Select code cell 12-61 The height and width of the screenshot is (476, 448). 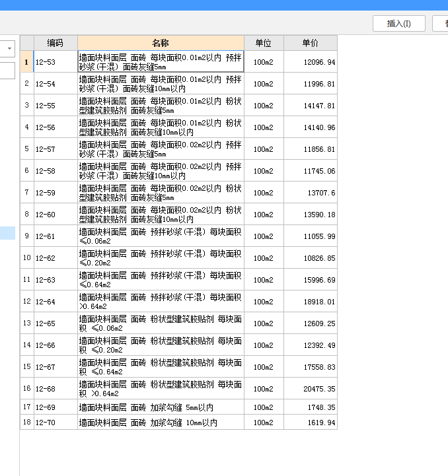pyautogui.click(x=56, y=236)
